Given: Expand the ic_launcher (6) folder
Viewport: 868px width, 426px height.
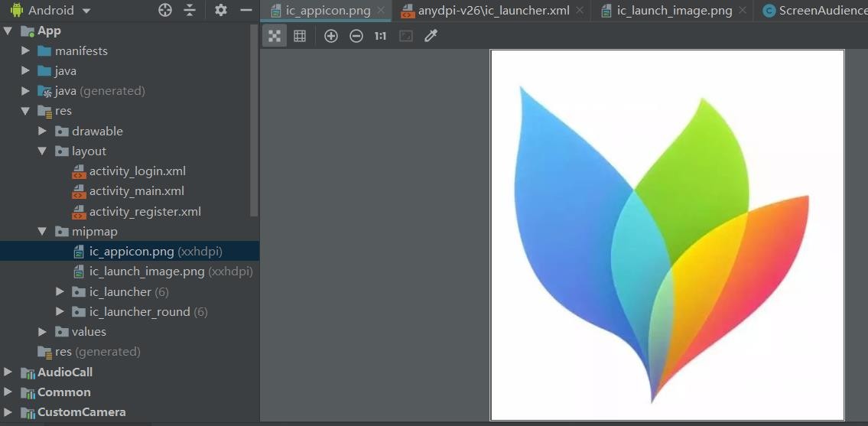Looking at the screenshot, I should pyautogui.click(x=60, y=291).
